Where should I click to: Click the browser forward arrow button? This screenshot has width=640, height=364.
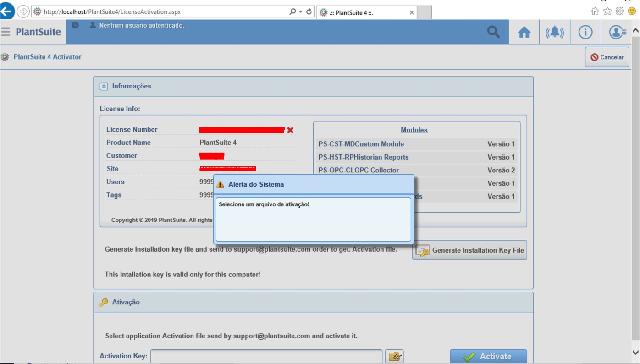coord(23,11)
